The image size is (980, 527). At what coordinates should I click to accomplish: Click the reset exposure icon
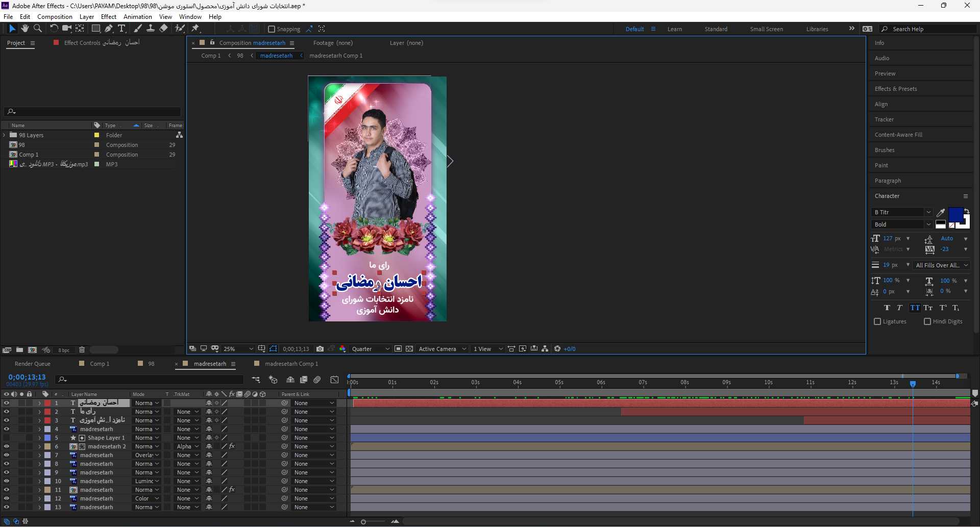[x=557, y=349]
